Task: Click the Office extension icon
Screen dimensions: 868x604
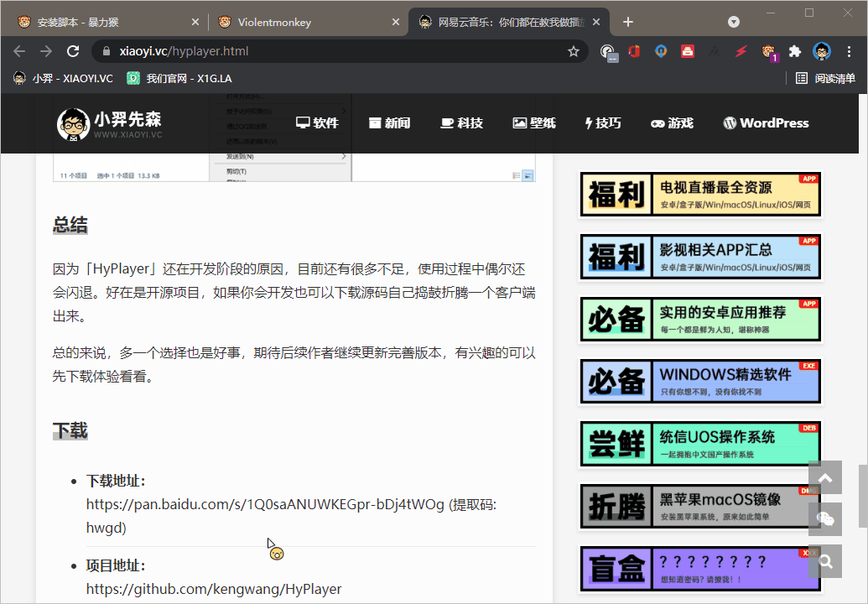Action: coord(634,51)
